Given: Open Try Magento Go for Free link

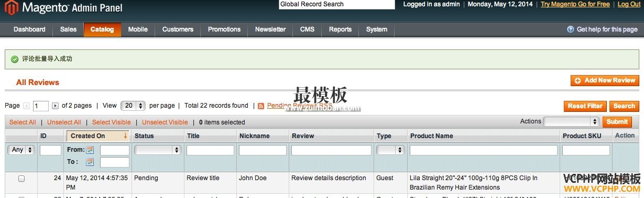Looking at the screenshot, I should tap(575, 4).
